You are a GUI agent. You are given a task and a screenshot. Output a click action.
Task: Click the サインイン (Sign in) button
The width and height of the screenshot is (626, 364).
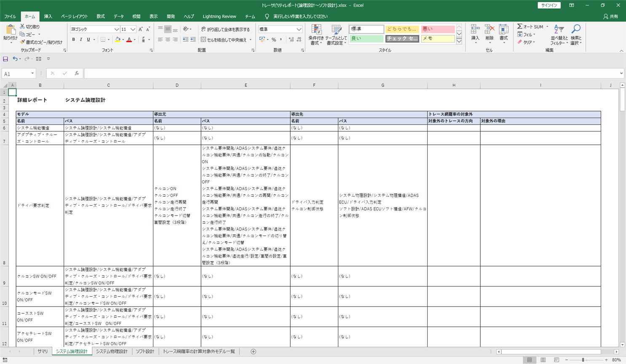(549, 5)
